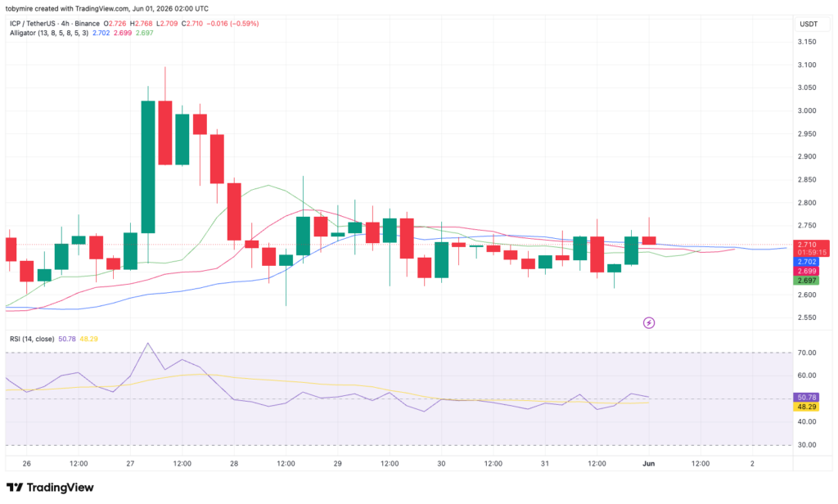
Task: Click purple 50.78 value in RSI legend
Action: point(67,339)
